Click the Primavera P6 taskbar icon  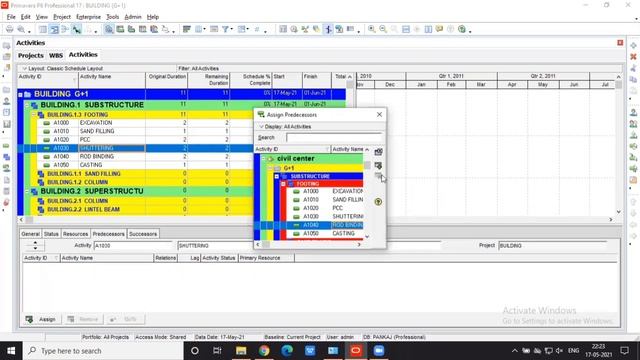point(356,351)
